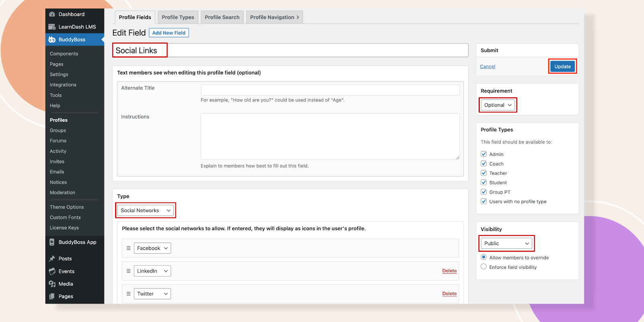Uncheck the Admin profile type
Viewport: 644px width, 322px height.
pyautogui.click(x=484, y=154)
